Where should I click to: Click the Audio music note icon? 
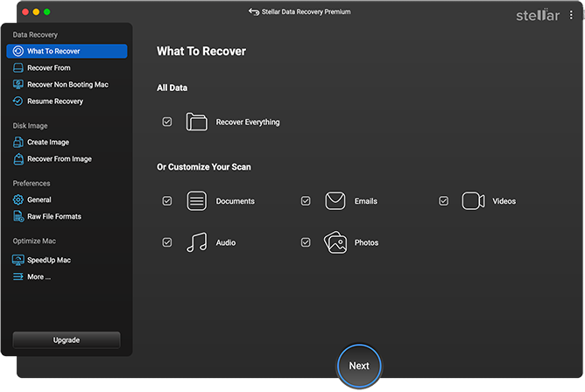(196, 242)
